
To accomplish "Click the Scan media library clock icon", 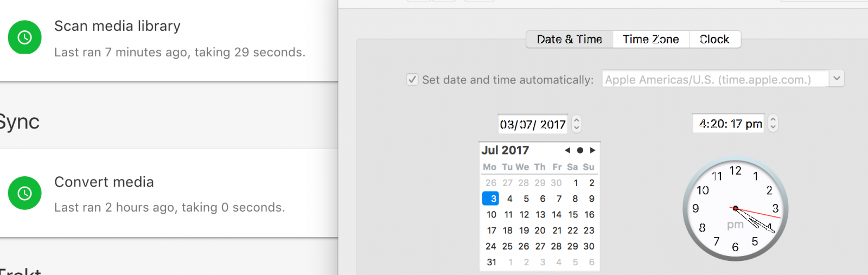I will click(24, 37).
